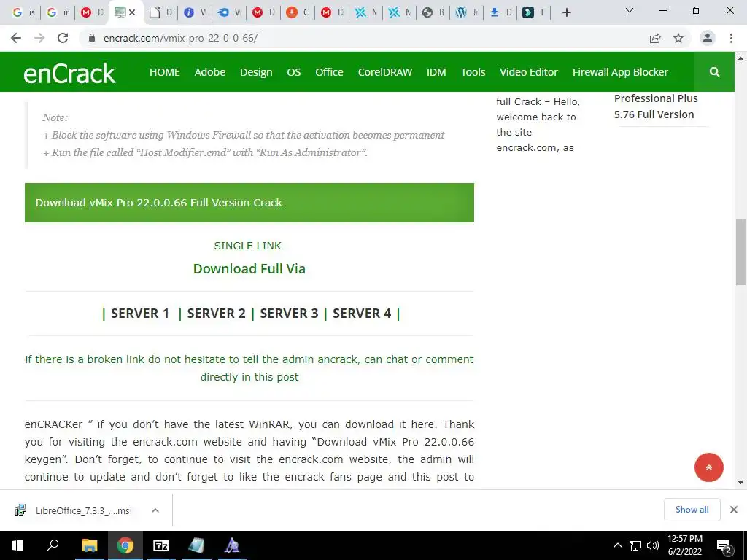
Task: Open LibreOffice download options chevron
Action: pos(155,510)
